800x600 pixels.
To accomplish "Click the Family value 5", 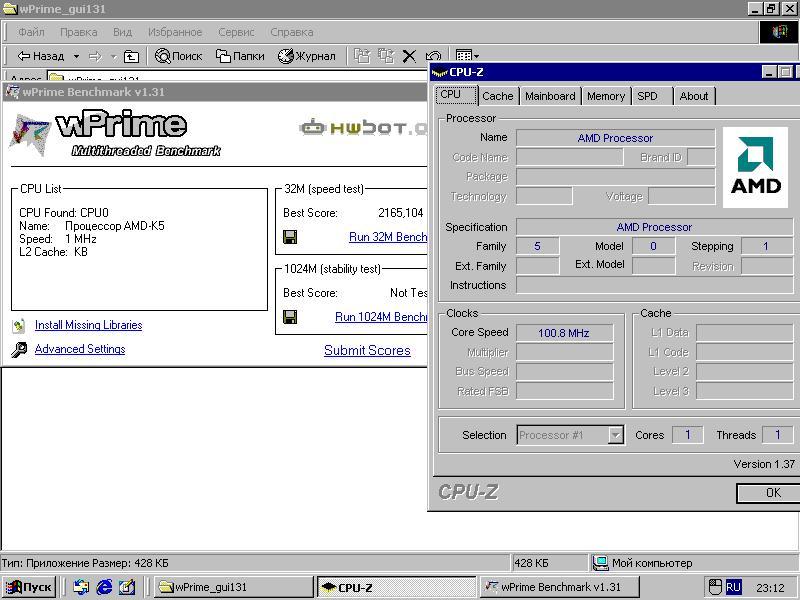I will [x=537, y=246].
